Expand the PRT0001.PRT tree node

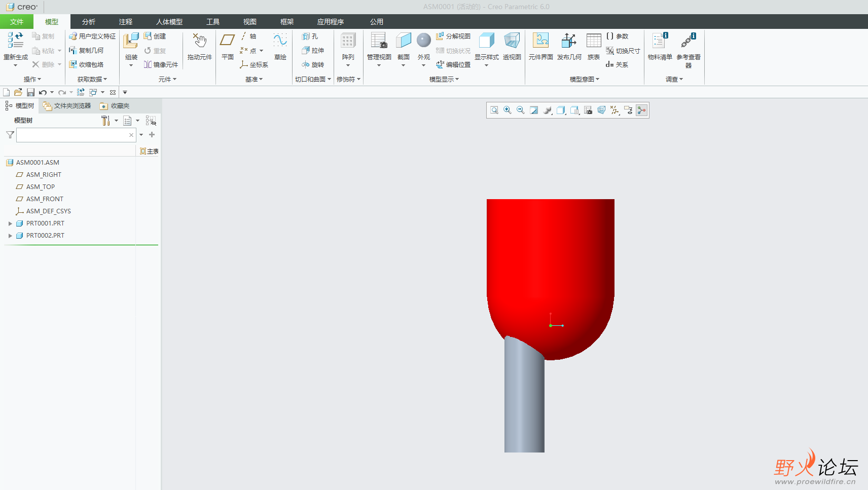coord(10,223)
